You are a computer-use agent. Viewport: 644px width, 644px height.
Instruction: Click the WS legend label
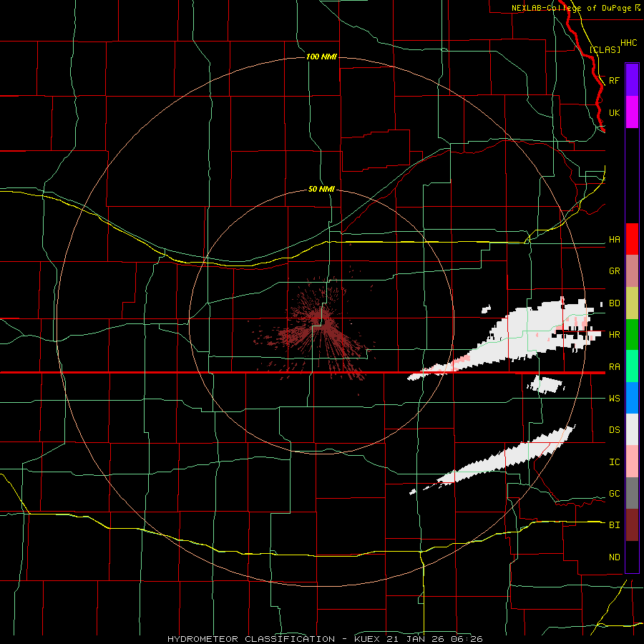(615, 399)
